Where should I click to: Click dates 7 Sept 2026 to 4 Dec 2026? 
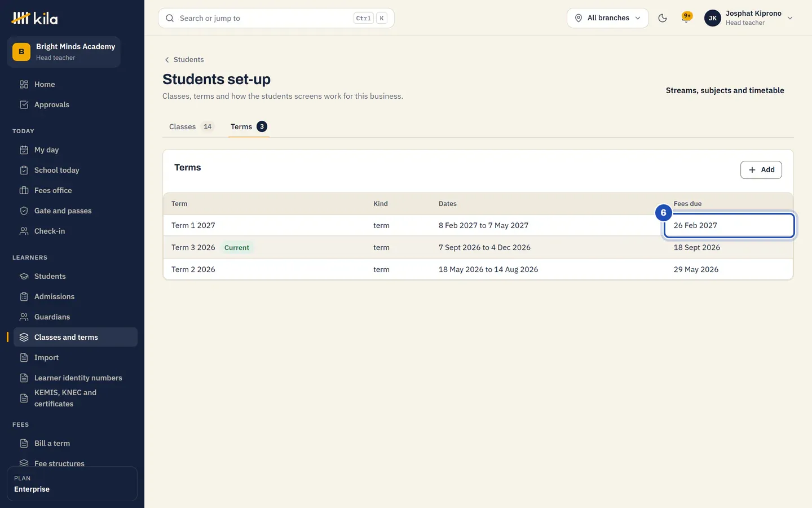[x=484, y=247]
